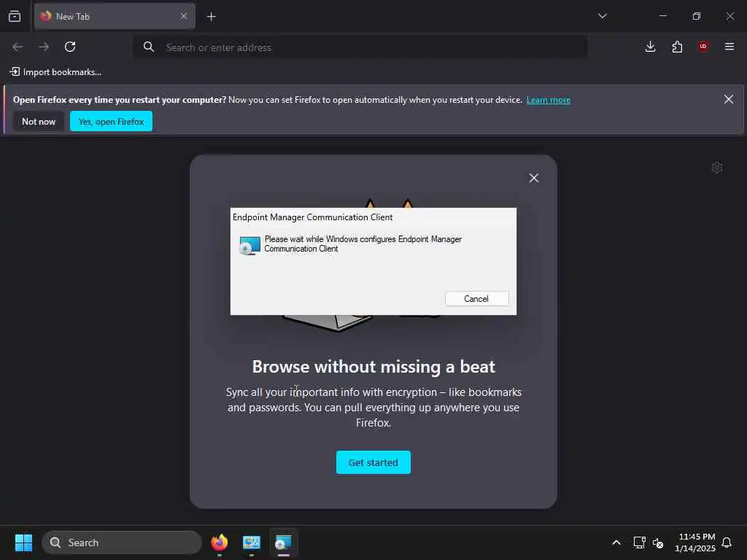The height and width of the screenshot is (560, 747).
Task: Select the Windows Installer taskbar icon
Action: pyautogui.click(x=284, y=542)
